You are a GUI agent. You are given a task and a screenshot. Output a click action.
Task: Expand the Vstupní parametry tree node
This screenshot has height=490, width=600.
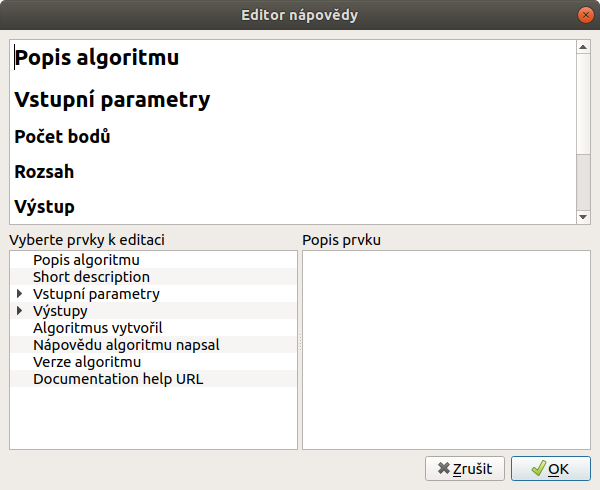click(20, 294)
